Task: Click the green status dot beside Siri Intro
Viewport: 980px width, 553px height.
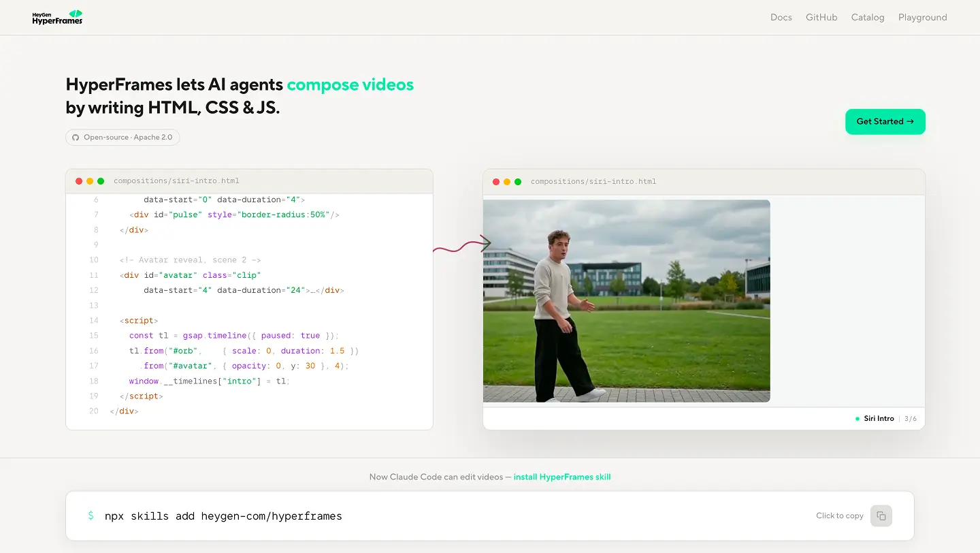Action: (857, 419)
